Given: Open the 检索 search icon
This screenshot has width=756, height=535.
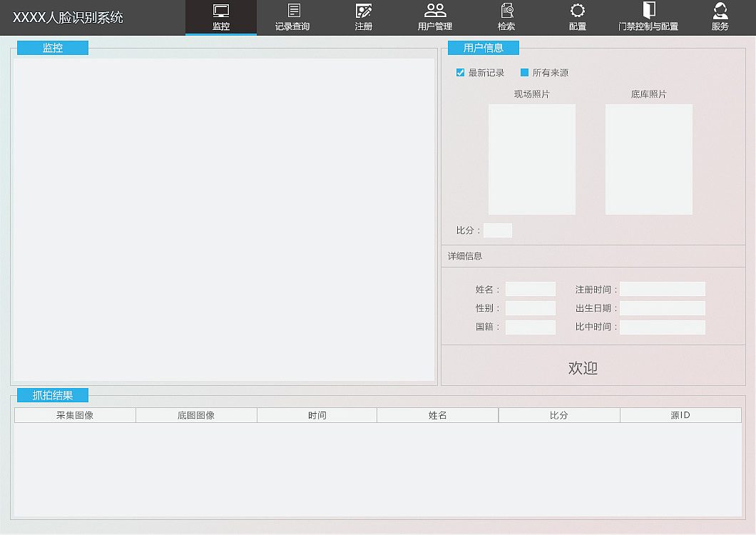Looking at the screenshot, I should [506, 10].
